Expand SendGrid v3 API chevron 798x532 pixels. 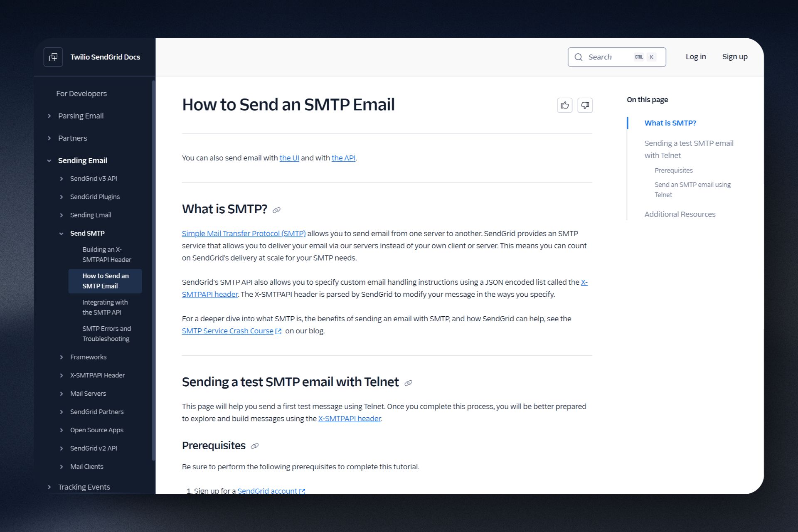(62, 179)
